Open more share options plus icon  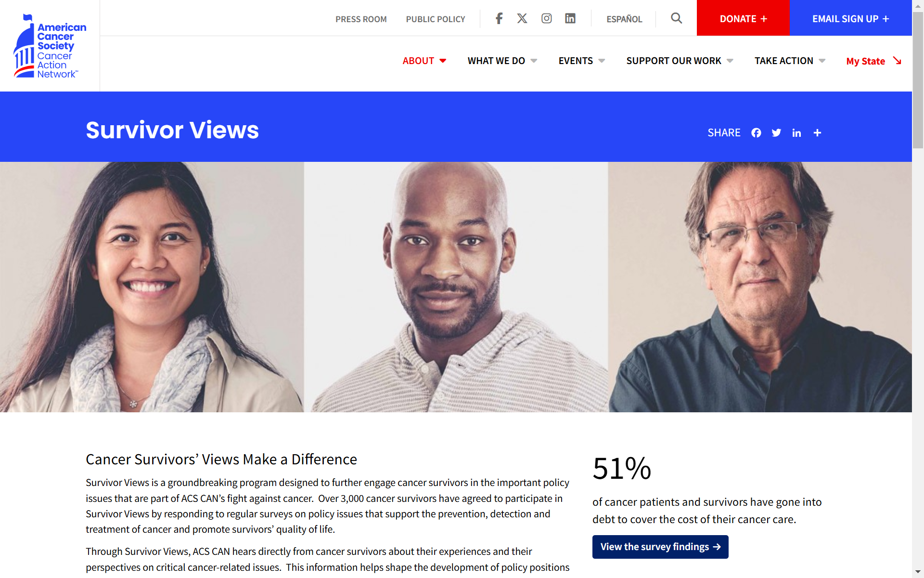[x=817, y=133]
